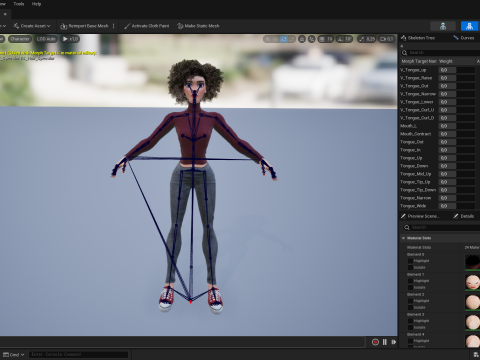Sort by Morph Target Name column
Viewport: 480px width, 360px height.
tap(419, 61)
